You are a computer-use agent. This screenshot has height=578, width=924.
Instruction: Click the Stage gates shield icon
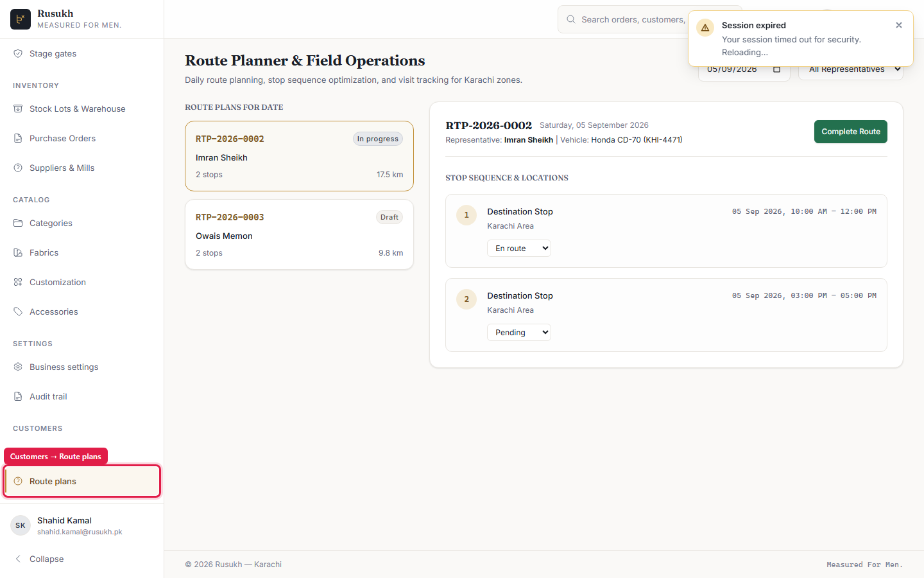pyautogui.click(x=18, y=53)
